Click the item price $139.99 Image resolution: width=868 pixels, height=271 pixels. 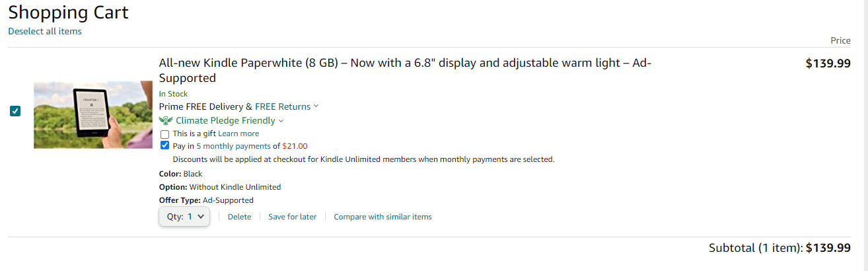point(828,63)
